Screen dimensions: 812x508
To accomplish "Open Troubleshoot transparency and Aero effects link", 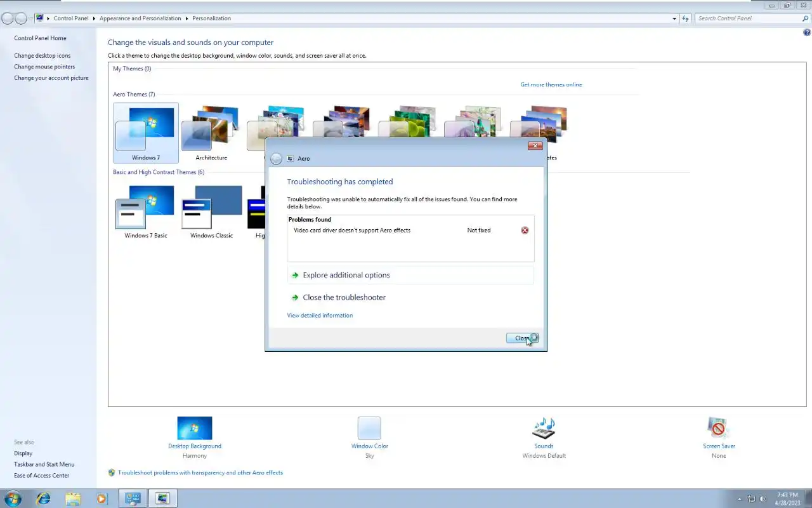I will coord(200,472).
